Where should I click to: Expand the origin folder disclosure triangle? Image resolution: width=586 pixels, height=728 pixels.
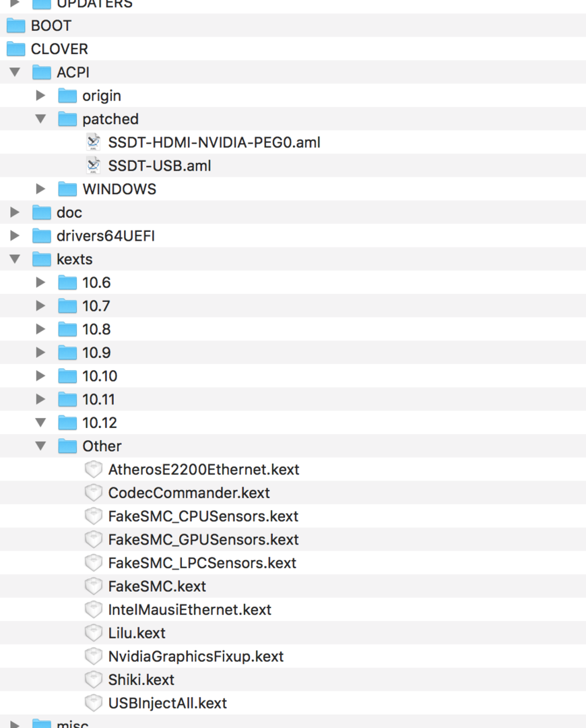[x=41, y=96]
